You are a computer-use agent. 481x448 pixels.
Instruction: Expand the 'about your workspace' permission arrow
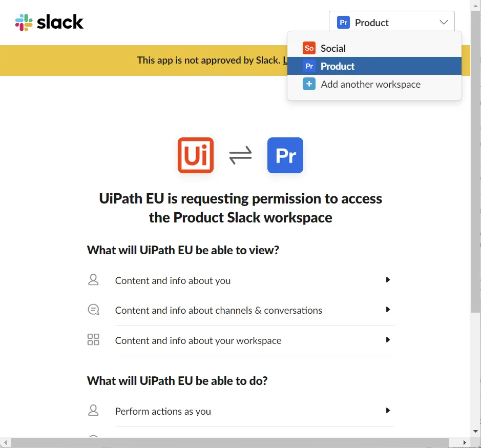(388, 340)
